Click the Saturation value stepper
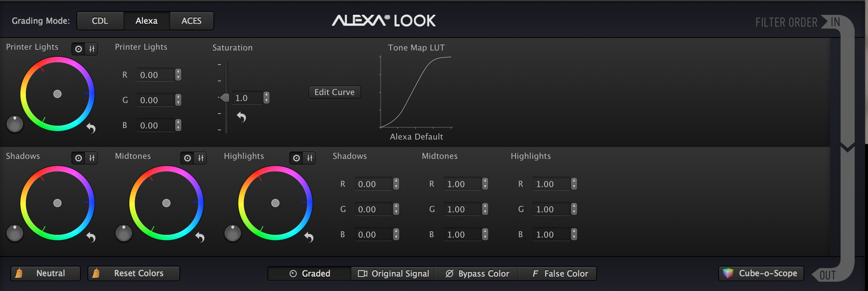The width and height of the screenshot is (868, 291). pyautogui.click(x=266, y=98)
